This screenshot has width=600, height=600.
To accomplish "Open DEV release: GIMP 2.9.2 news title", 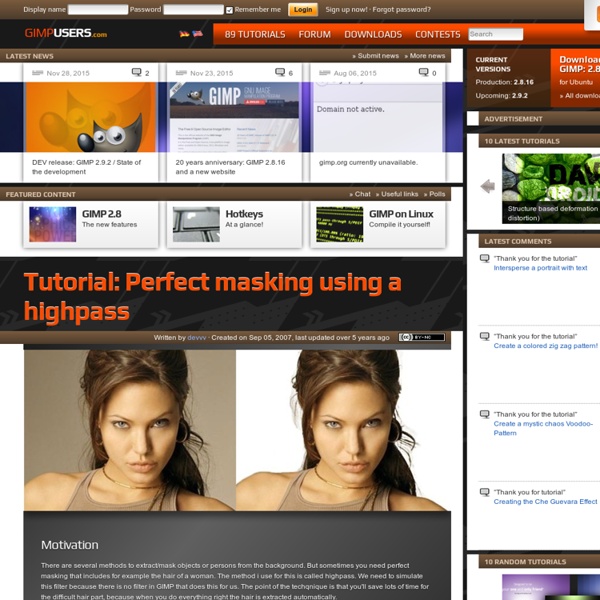I will tap(86, 167).
